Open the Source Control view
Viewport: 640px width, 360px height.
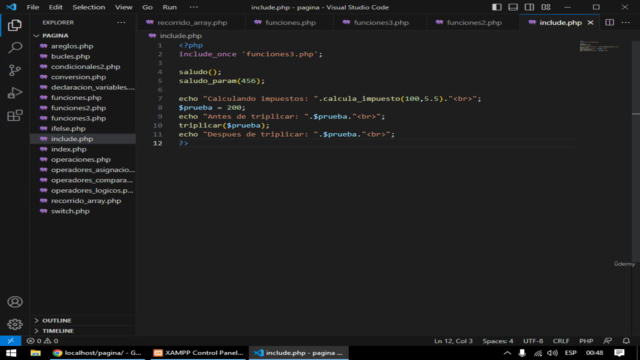tap(15, 70)
